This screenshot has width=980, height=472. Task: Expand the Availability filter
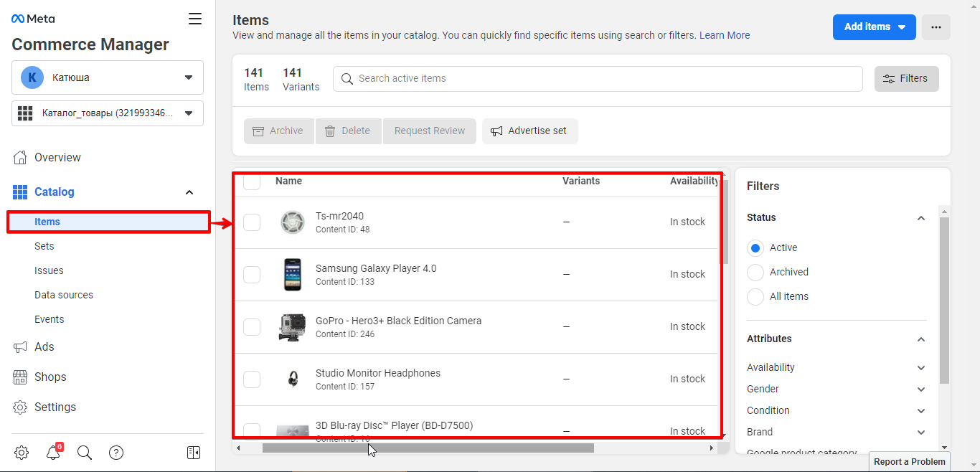pos(921,367)
